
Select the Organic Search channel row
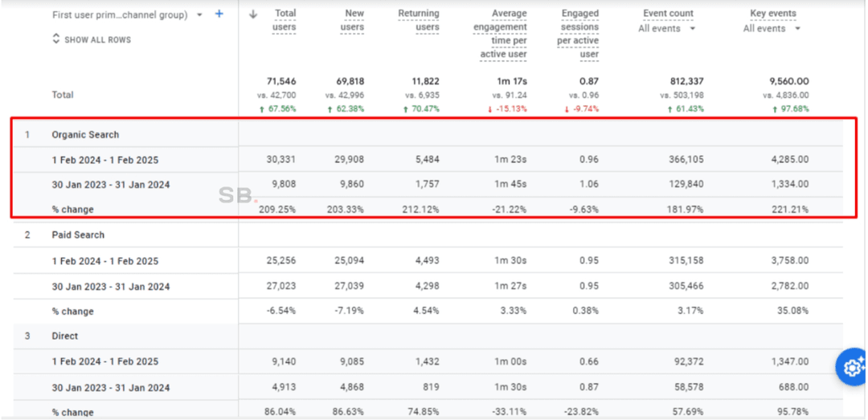pyautogui.click(x=85, y=135)
